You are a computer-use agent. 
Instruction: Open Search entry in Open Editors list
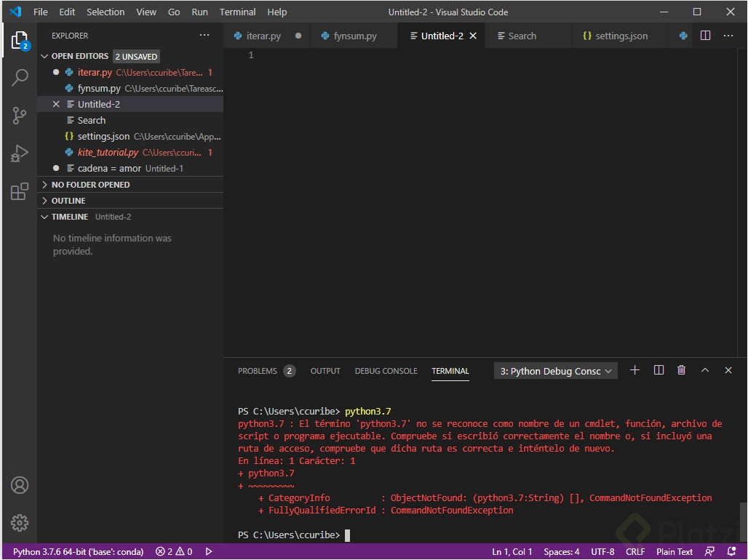coord(130,120)
